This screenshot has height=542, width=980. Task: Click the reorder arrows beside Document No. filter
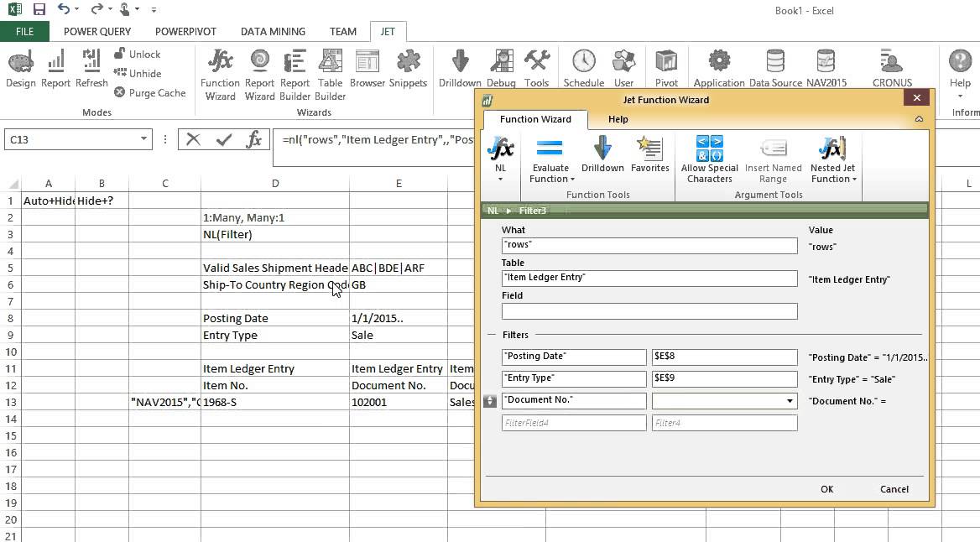[490, 401]
